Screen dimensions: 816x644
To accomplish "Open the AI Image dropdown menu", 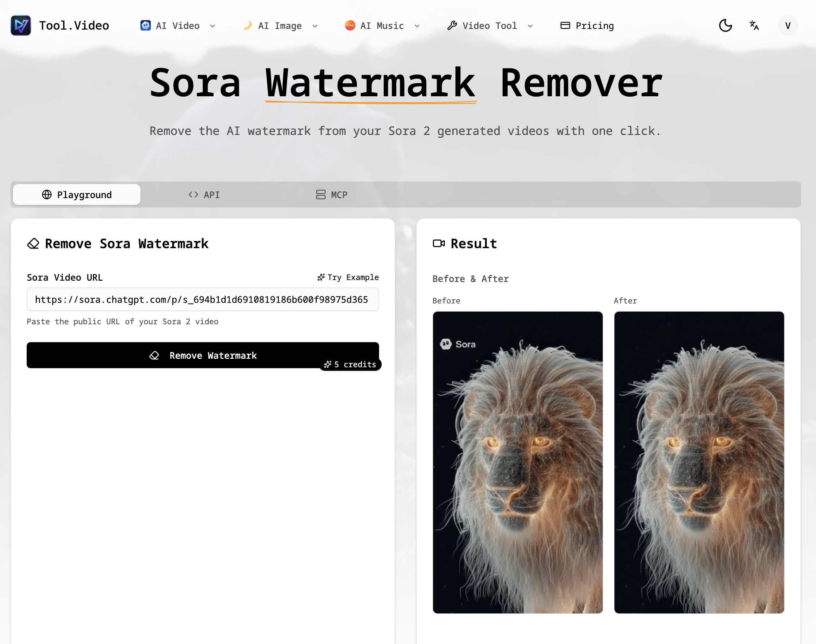I will (315, 26).
